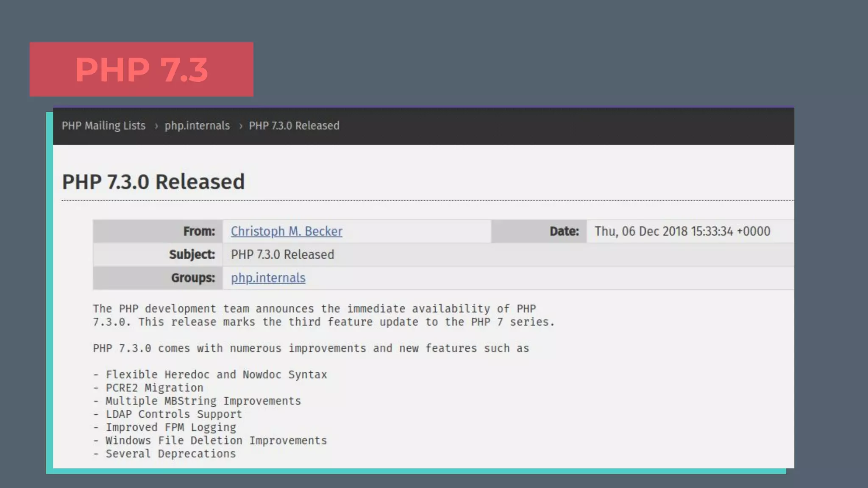Click the PHP 7.3.0 Released page heading

(x=153, y=182)
